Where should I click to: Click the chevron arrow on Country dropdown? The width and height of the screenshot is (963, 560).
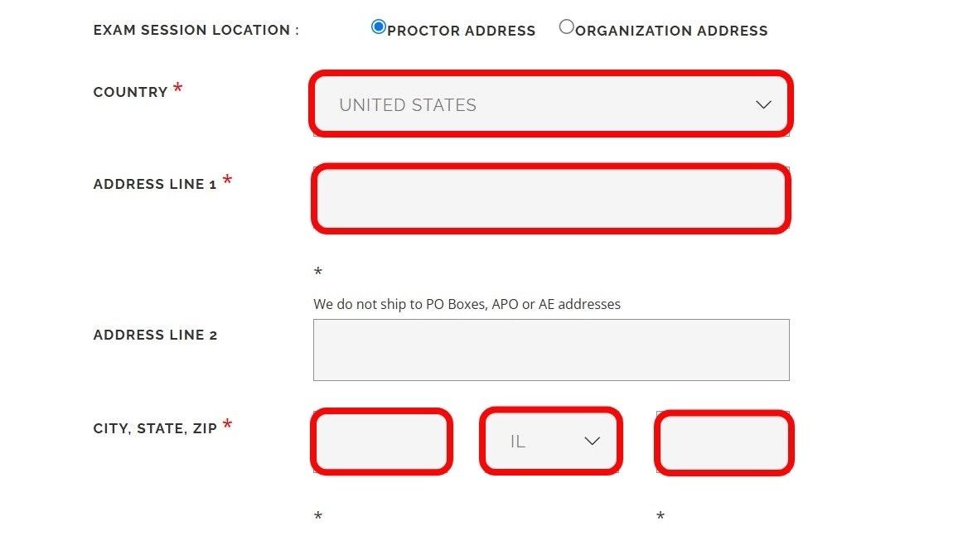coord(763,105)
